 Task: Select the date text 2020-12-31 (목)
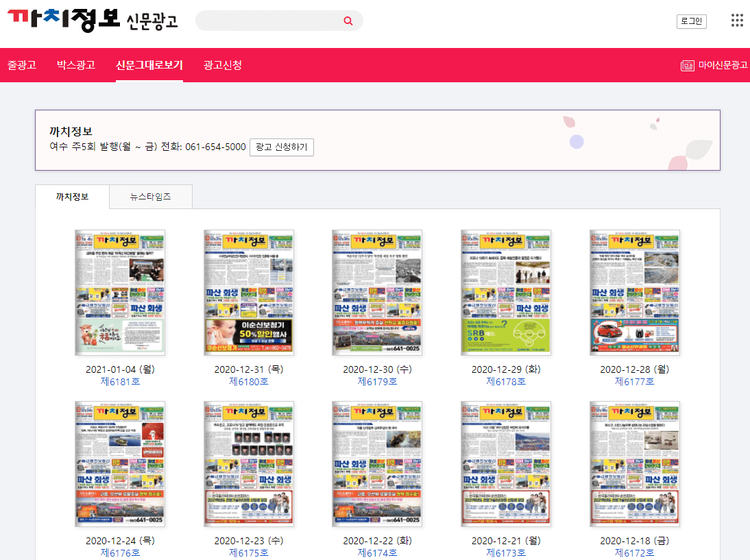249,369
